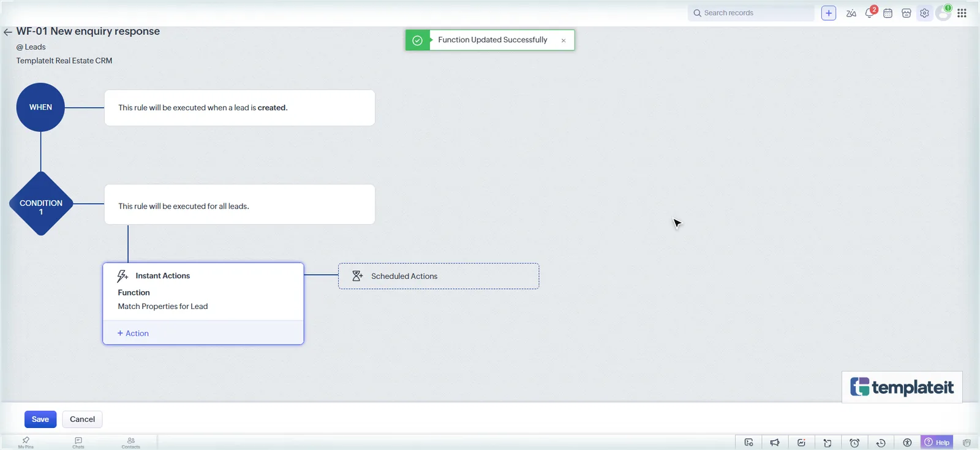Open the 'executed for all leads' condition card
Screen dimensions: 980x450
pyautogui.click(x=239, y=204)
